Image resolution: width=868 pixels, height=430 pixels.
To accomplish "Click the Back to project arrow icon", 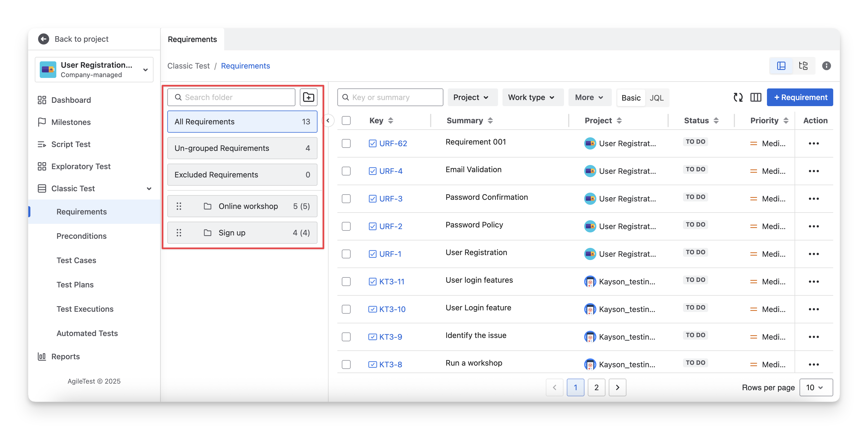I will [x=43, y=39].
